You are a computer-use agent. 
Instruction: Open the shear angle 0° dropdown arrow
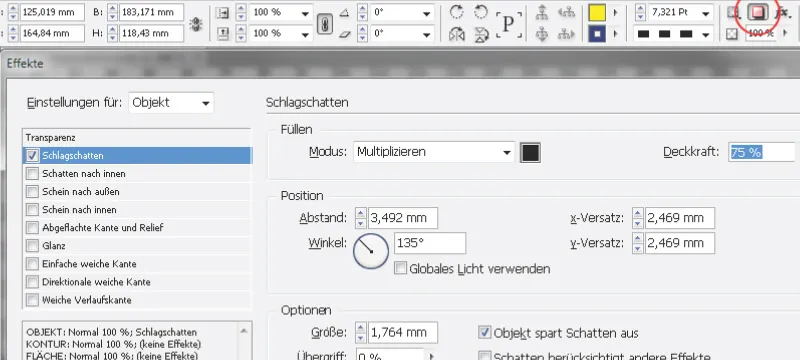pyautogui.click(x=427, y=35)
